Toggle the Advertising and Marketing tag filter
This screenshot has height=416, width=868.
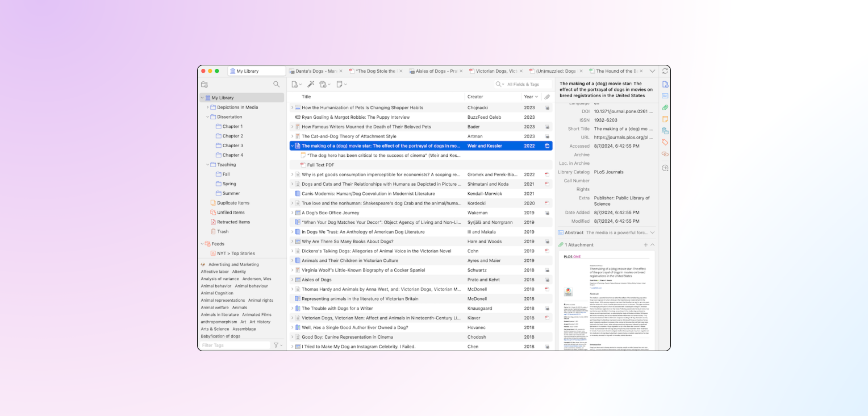[233, 264]
